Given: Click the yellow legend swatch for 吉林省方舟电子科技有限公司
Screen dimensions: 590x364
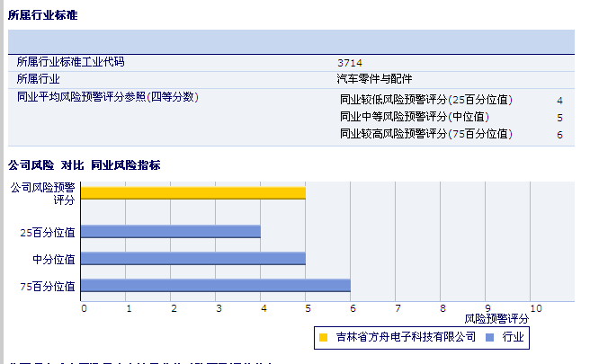Looking at the screenshot, I should 324,338.
